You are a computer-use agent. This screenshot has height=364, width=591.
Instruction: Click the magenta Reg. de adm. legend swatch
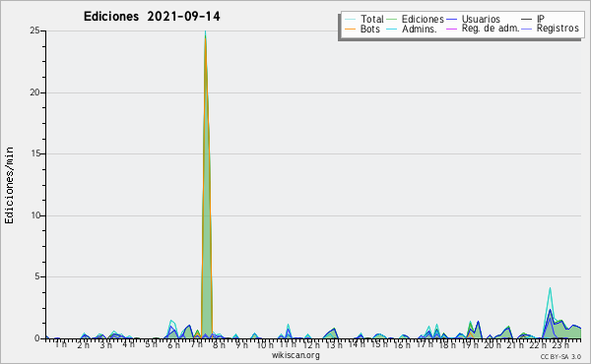click(451, 29)
